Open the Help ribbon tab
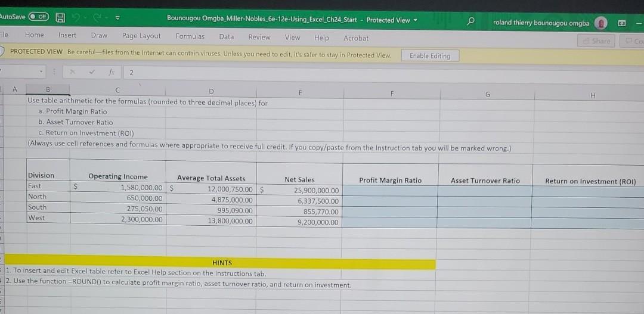 [321, 38]
